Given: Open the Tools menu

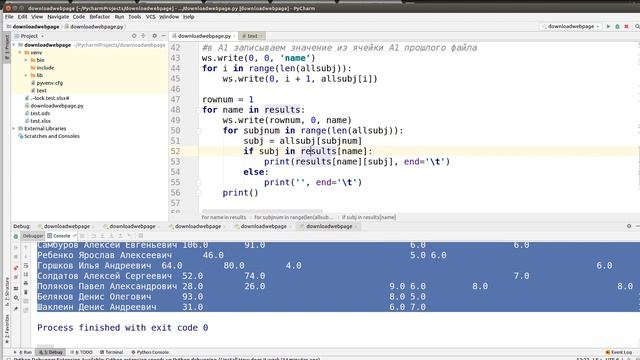Looking at the screenshot, I should pos(134,17).
